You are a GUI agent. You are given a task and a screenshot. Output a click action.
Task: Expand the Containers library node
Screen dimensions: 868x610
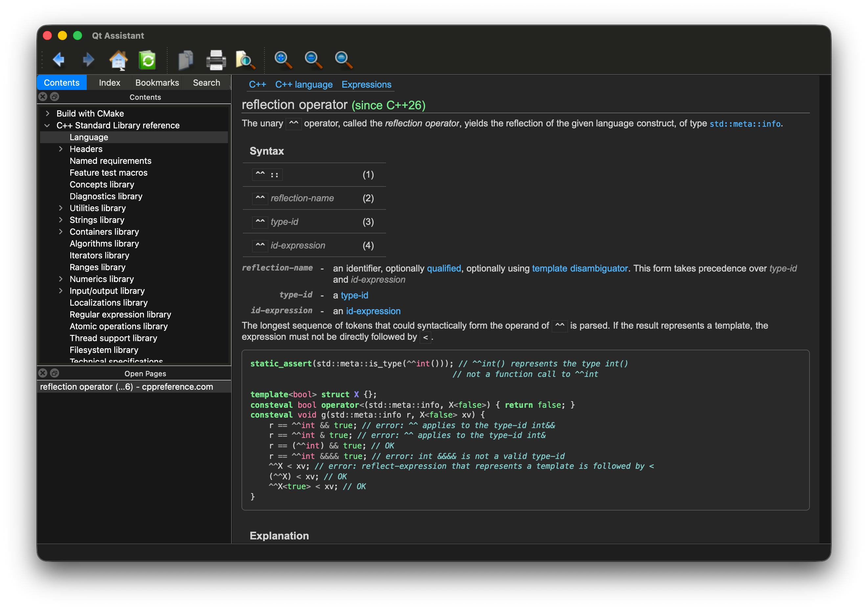tap(61, 231)
